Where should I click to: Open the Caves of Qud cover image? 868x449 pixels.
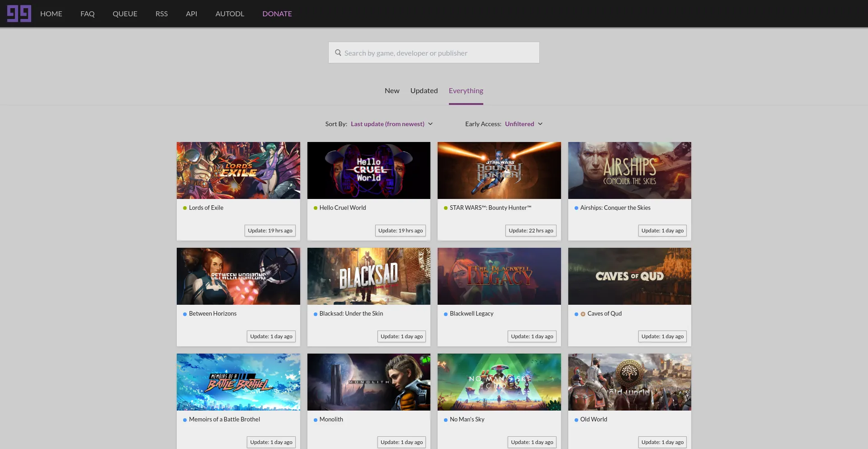coord(630,276)
